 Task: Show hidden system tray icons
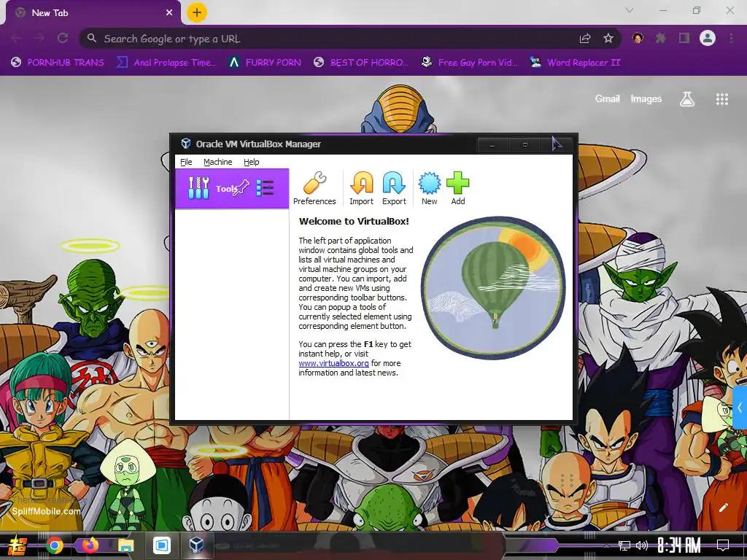click(x=606, y=545)
